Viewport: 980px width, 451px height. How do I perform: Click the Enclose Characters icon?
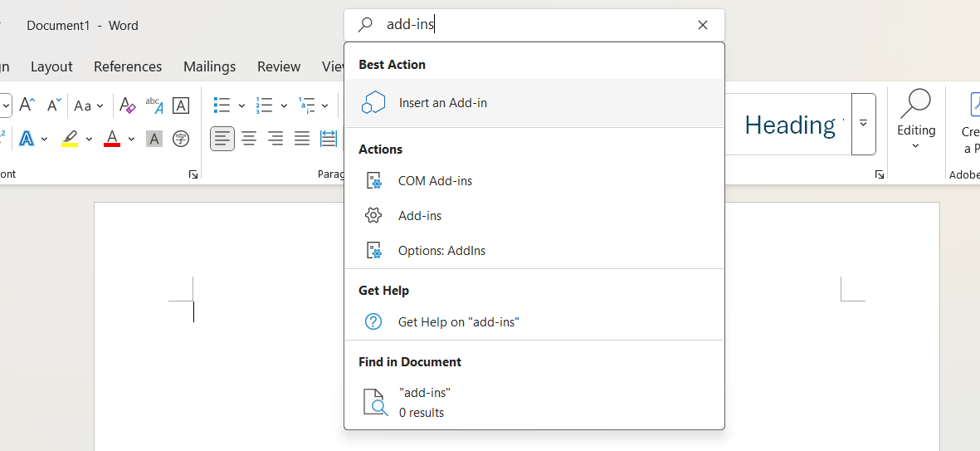[x=181, y=139]
